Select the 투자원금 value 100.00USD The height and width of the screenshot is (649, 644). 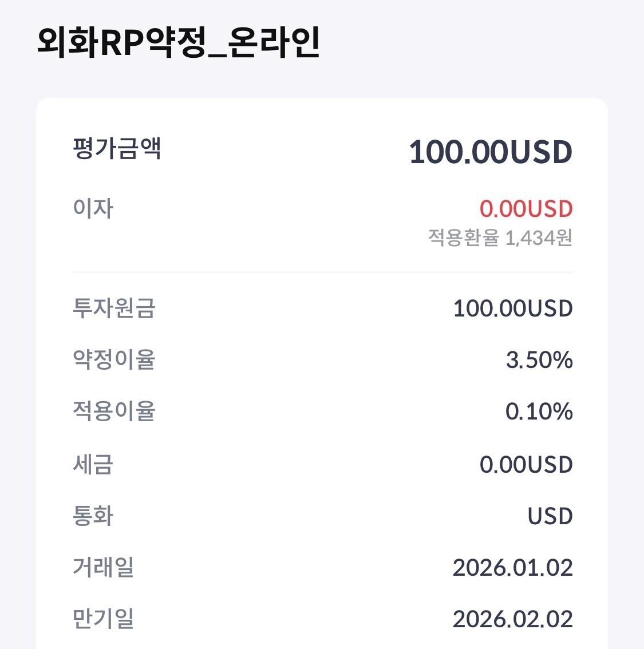tap(512, 309)
